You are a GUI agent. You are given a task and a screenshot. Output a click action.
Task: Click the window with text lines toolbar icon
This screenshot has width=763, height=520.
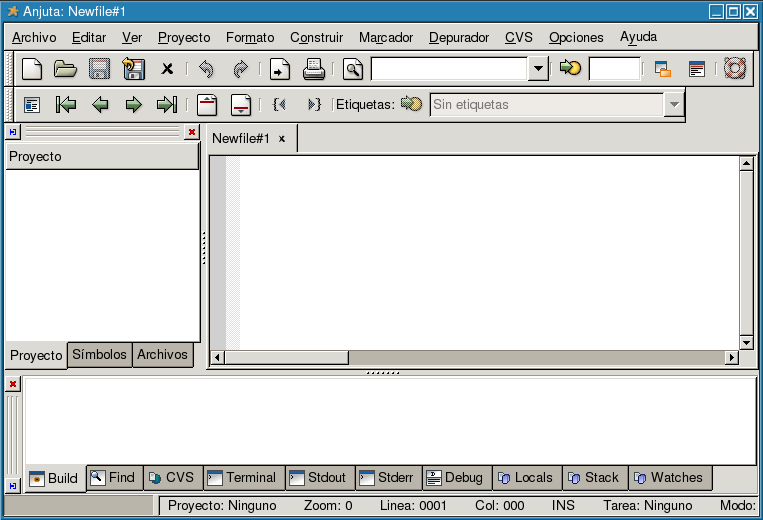[697, 69]
